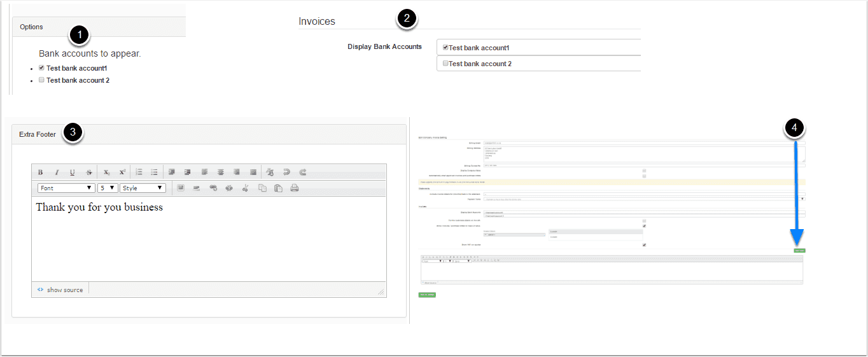Insert a horizontal rule
The height and width of the screenshot is (357, 868).
(197, 188)
